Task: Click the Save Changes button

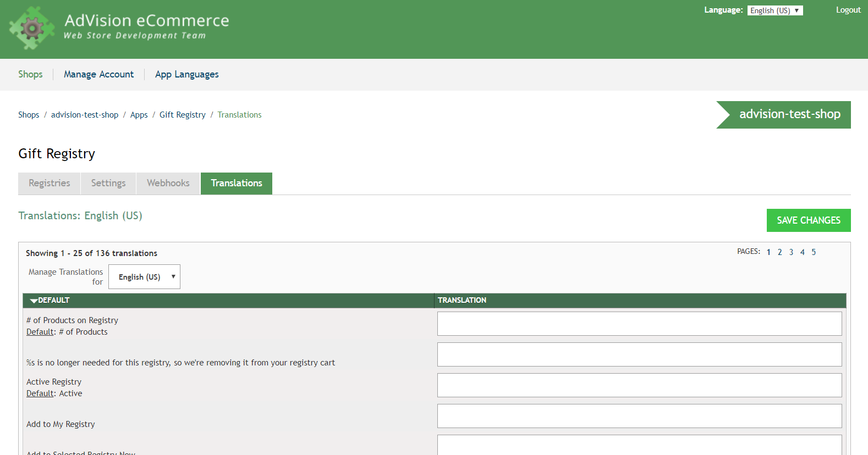Action: (x=808, y=220)
